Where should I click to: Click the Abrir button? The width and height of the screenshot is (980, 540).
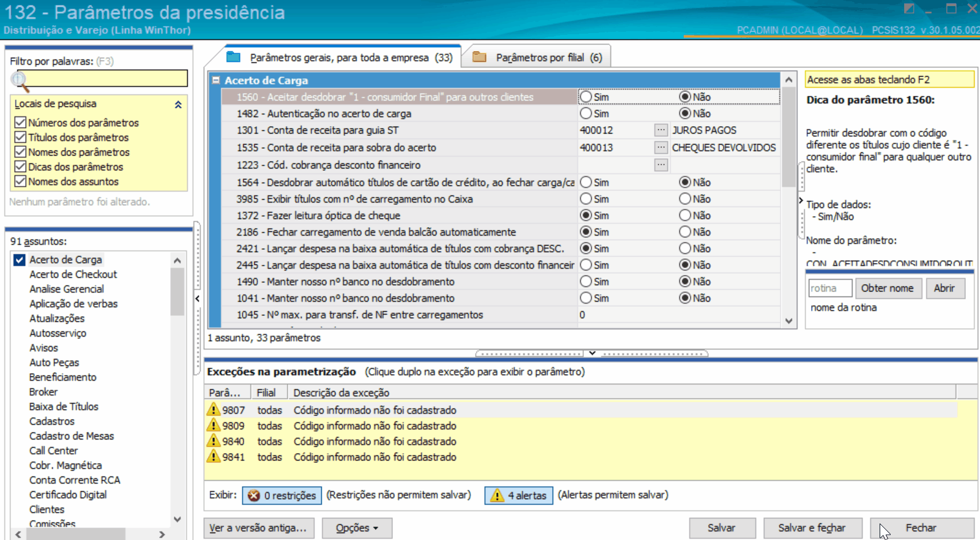[x=944, y=288]
